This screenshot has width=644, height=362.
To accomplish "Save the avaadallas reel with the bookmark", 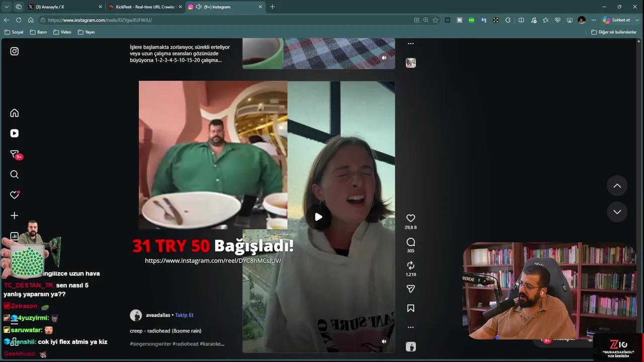I will coord(411,308).
